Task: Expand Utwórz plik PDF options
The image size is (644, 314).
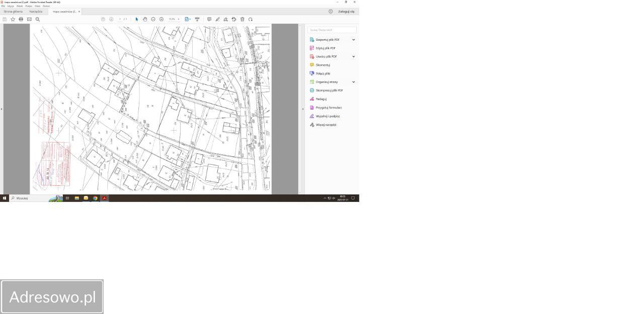Action: 353,56
